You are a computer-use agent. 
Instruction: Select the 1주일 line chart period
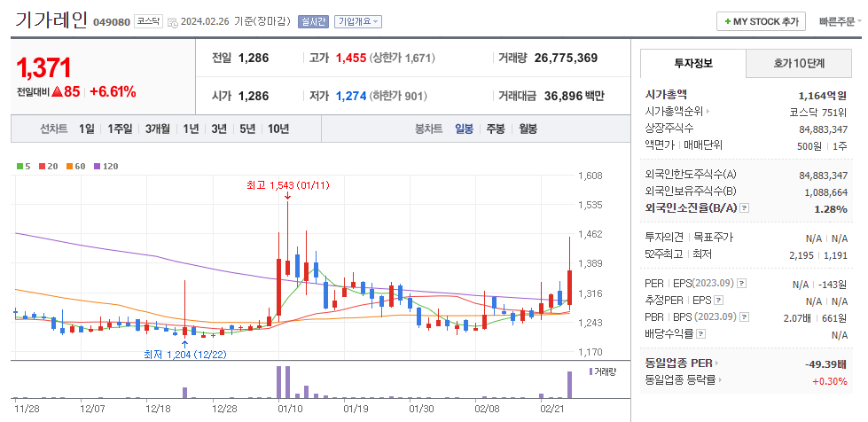(120, 129)
